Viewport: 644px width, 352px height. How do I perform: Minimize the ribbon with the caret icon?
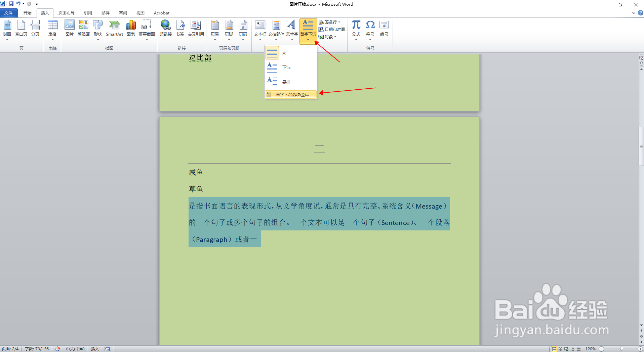(x=633, y=13)
